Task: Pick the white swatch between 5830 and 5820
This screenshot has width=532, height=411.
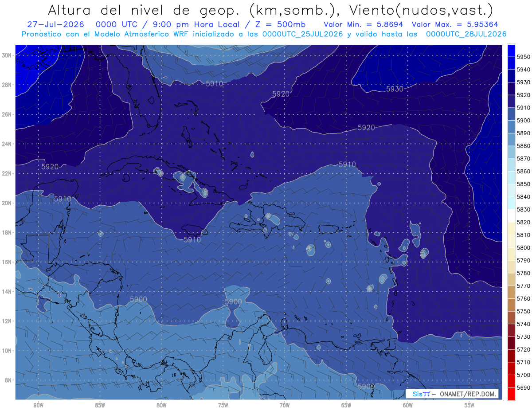Action: tap(511, 215)
